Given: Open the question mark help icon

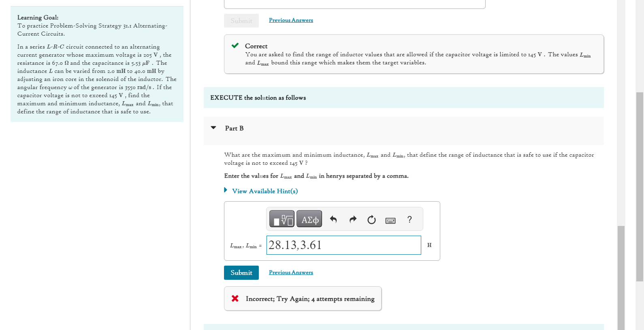Looking at the screenshot, I should (409, 219).
